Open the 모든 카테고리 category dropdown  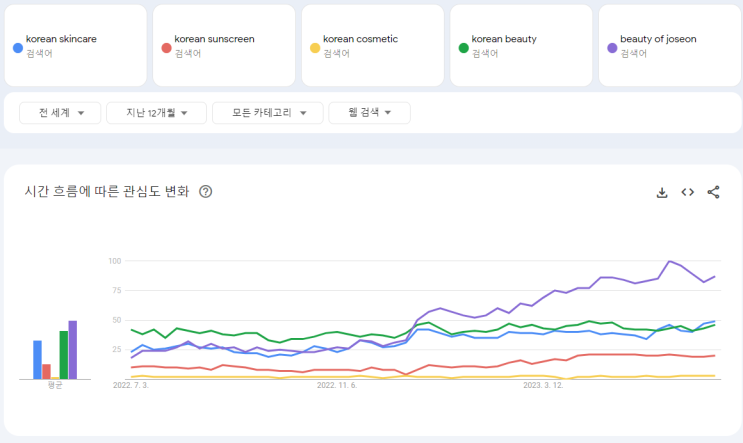[267, 113]
